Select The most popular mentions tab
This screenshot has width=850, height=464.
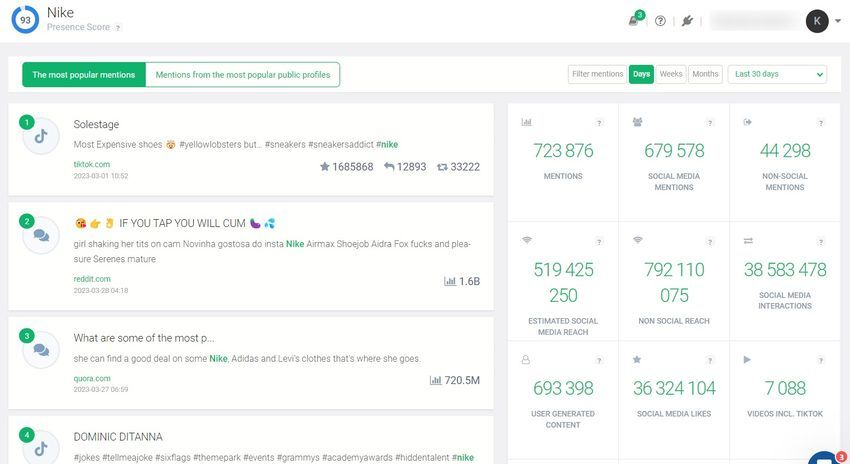[83, 75]
